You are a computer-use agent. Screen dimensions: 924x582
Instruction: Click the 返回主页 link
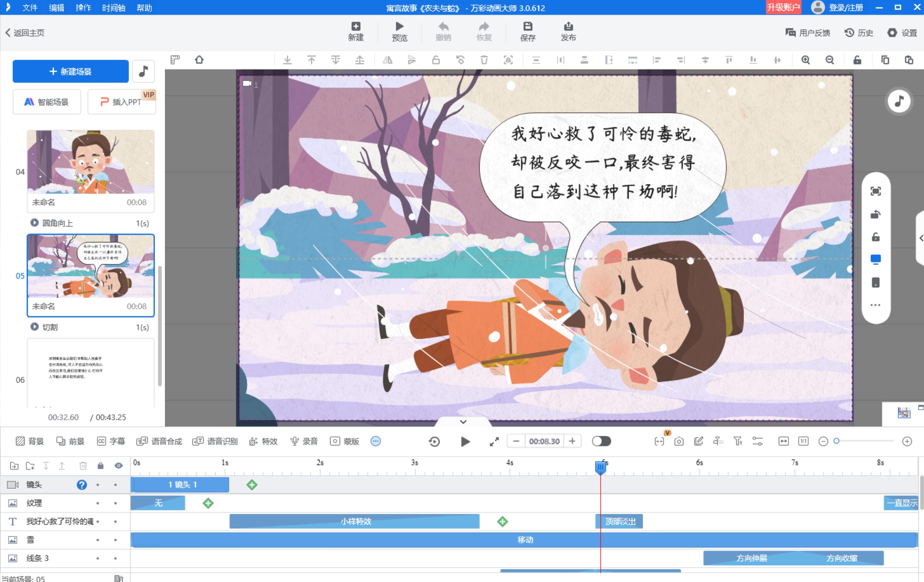pos(25,33)
